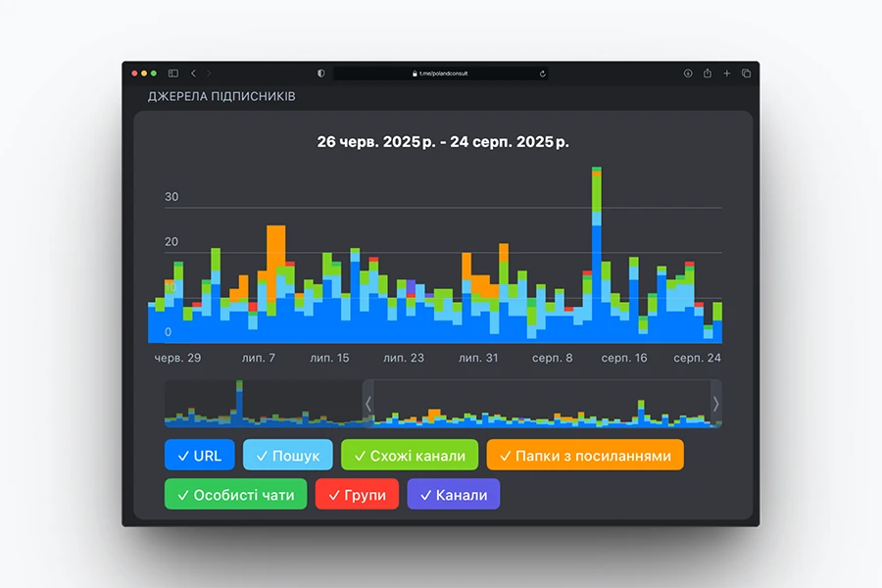The width and height of the screenshot is (882, 588).
Task: Open the privacy report shield icon
Action: click(321, 73)
